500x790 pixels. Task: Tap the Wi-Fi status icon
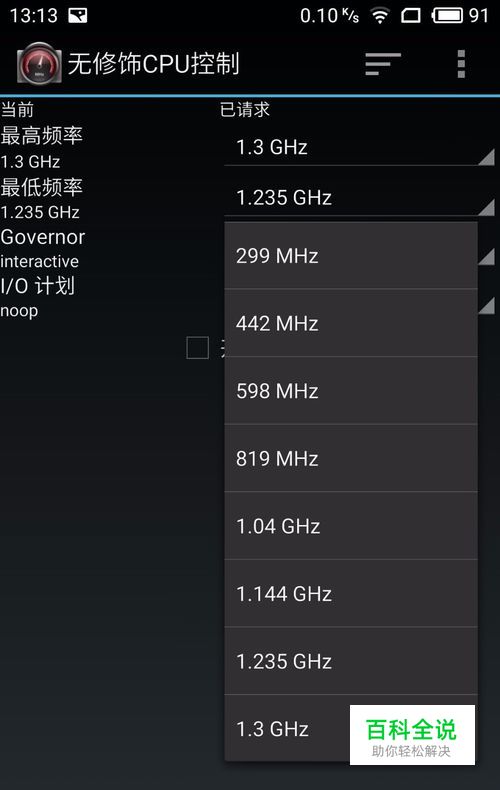(x=380, y=16)
